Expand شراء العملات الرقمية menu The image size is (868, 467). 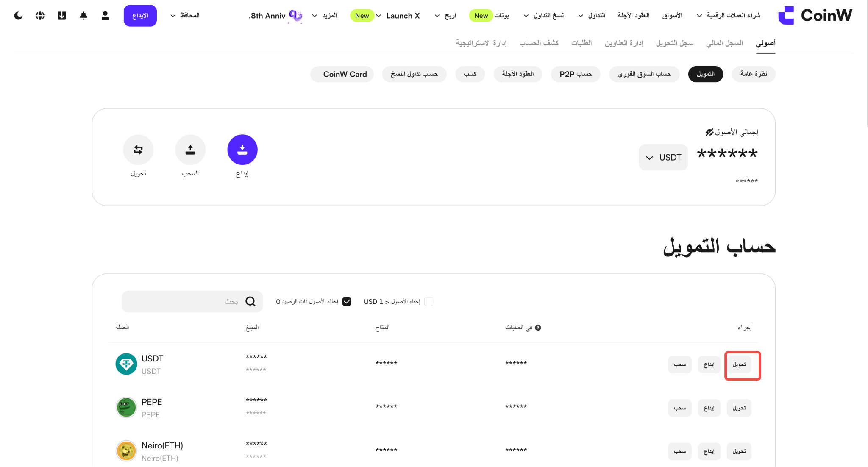click(729, 16)
